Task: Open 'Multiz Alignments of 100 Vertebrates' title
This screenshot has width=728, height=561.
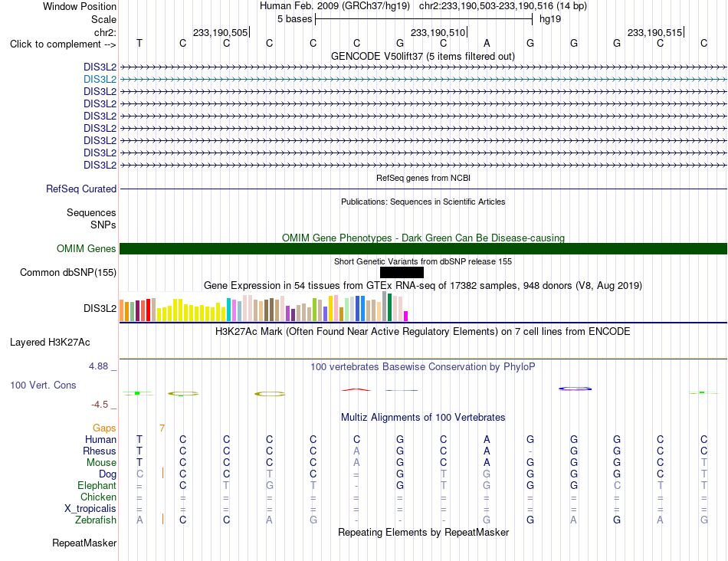Action: [x=423, y=417]
